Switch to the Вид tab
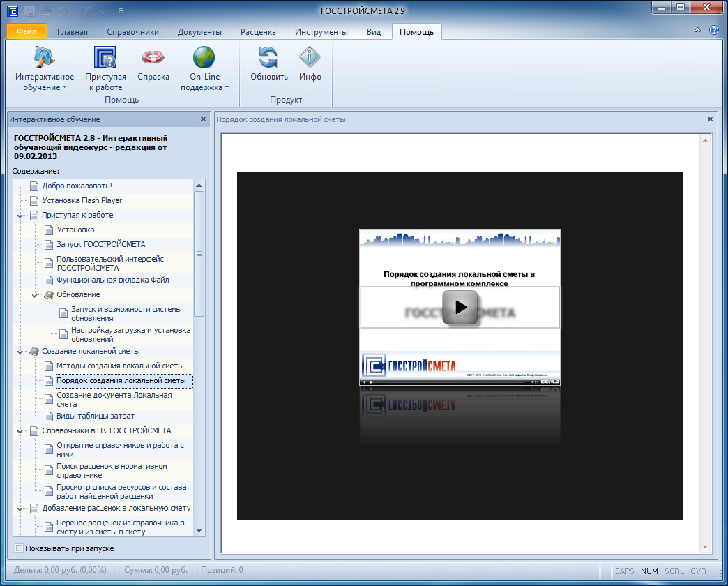The width and height of the screenshot is (728, 586). pyautogui.click(x=374, y=32)
